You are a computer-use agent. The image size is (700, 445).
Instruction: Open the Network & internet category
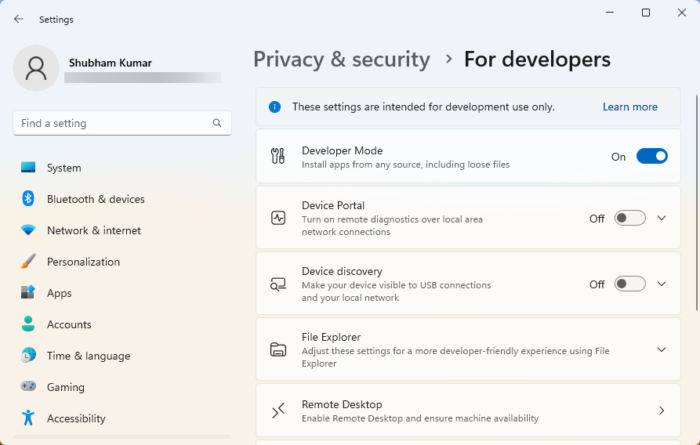tap(94, 230)
